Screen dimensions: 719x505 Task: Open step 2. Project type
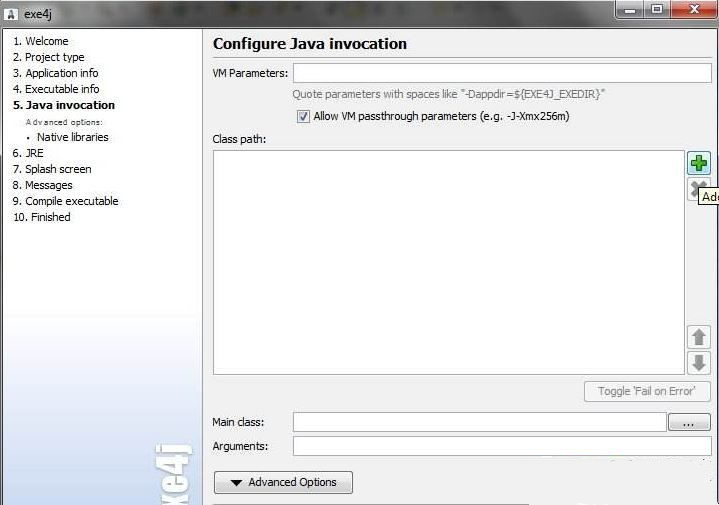point(49,57)
